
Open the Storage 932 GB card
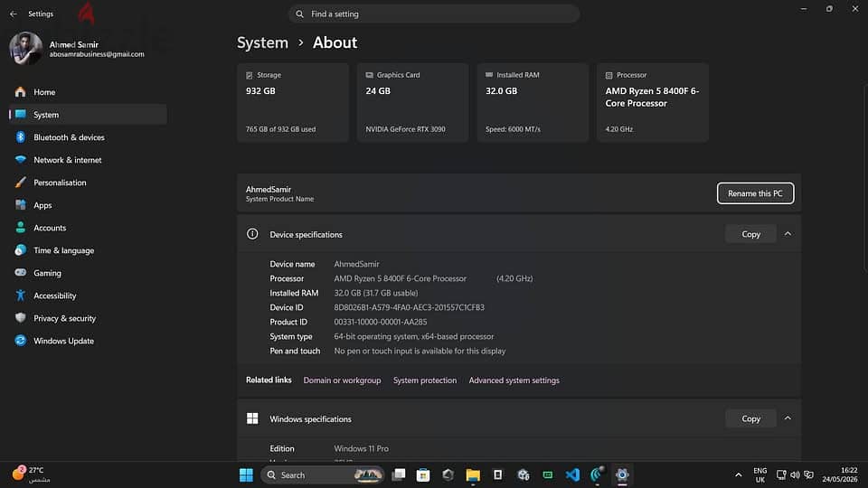(x=293, y=103)
